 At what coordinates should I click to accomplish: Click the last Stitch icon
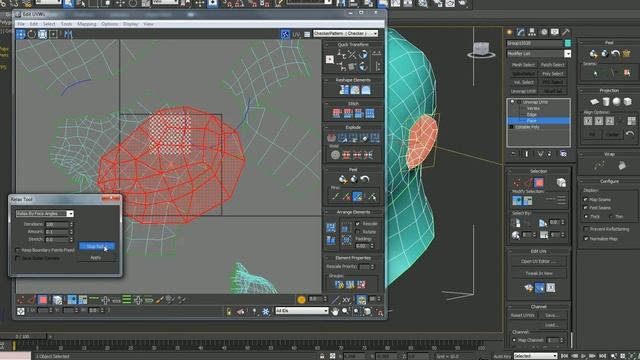tap(370, 113)
